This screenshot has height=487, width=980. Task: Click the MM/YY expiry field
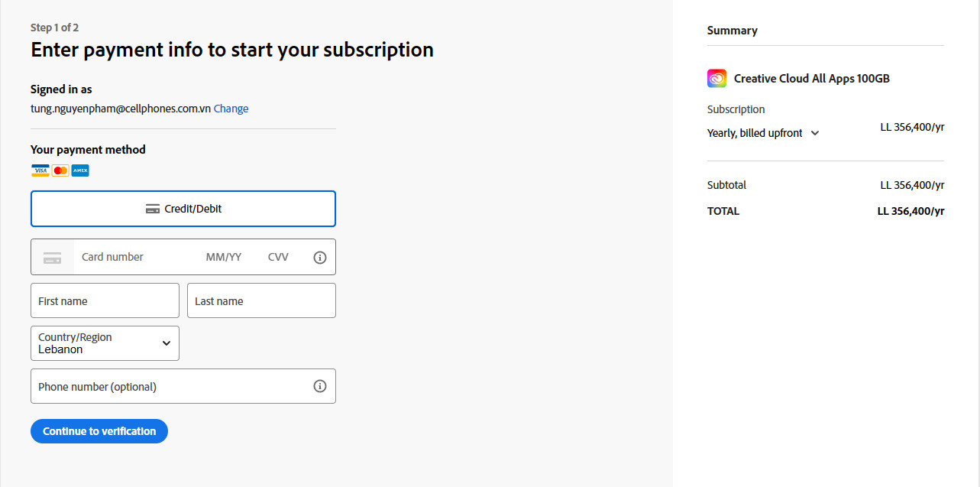point(224,257)
